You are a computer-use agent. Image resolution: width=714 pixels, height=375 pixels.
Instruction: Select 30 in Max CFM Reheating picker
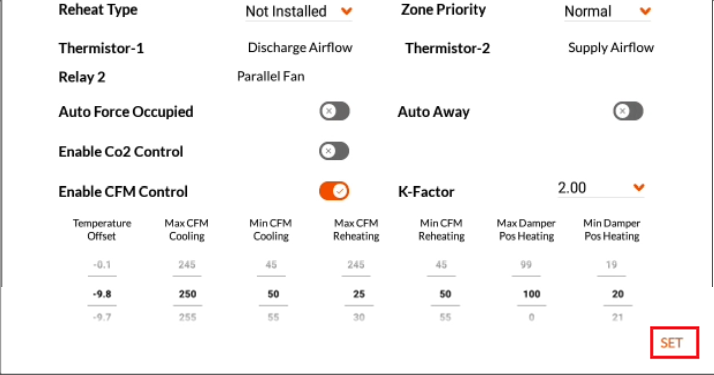(x=359, y=317)
